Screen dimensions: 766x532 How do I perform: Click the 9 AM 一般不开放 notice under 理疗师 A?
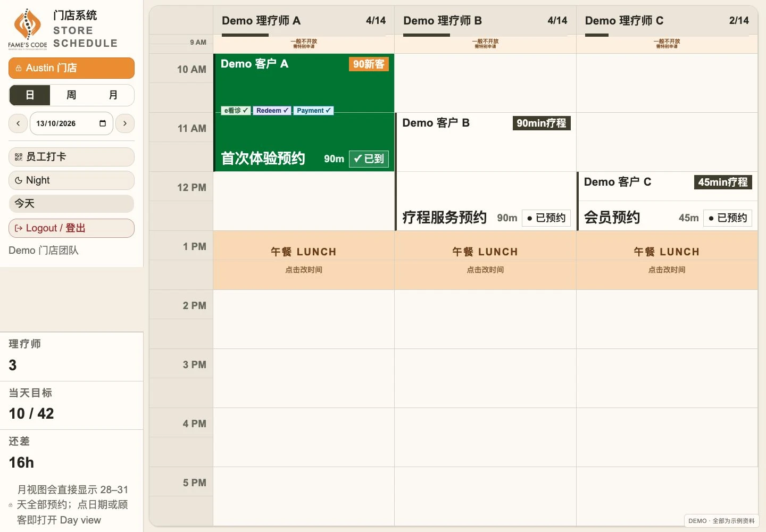pos(304,44)
